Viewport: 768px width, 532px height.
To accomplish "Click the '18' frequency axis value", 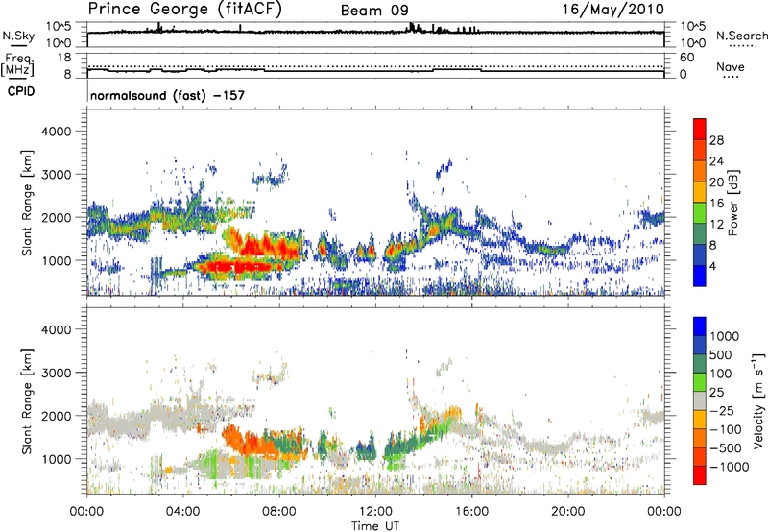I will click(x=64, y=58).
